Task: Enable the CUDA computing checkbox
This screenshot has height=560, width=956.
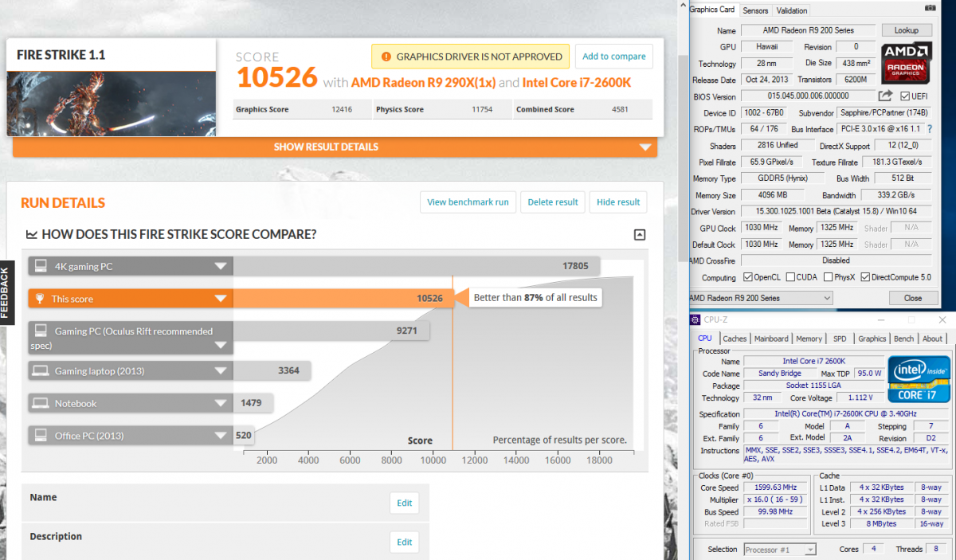Action: 789,277
